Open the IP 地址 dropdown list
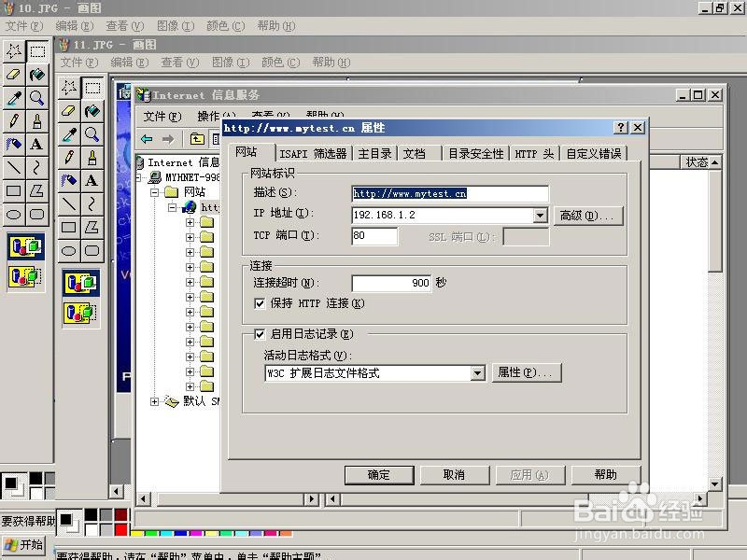This screenshot has width=747, height=560. 540,215
